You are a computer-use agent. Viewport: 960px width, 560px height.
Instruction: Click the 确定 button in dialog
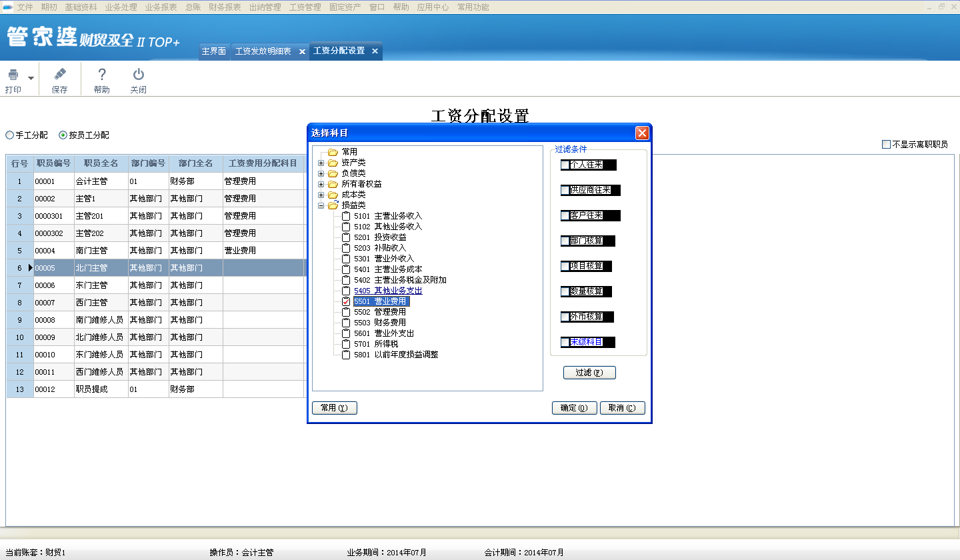coord(574,408)
